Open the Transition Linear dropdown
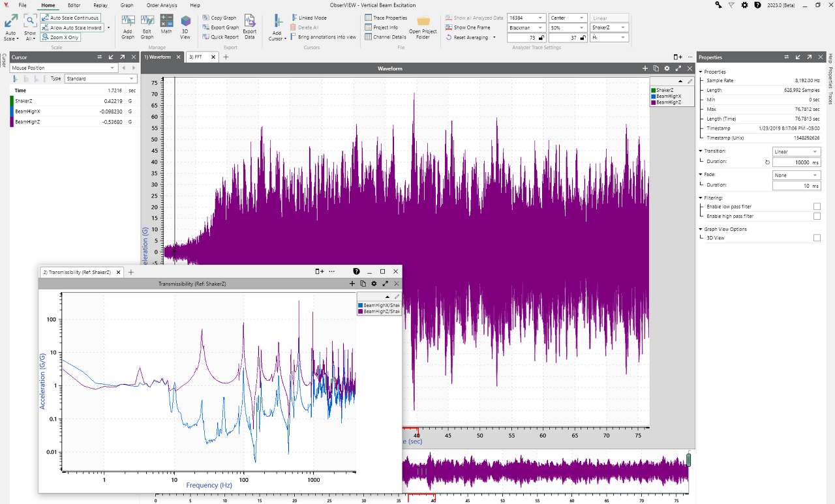Viewport: 835px width, 504px height. (x=796, y=151)
